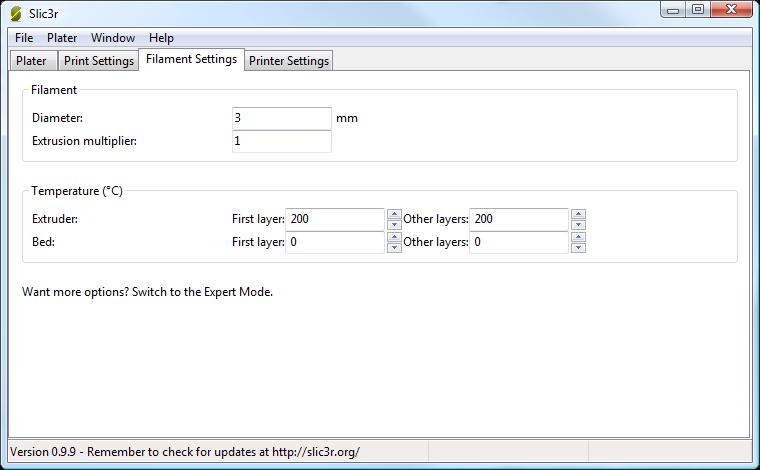This screenshot has width=760, height=470.
Task: Click the Extruder First layer temperature field
Action: pos(335,219)
